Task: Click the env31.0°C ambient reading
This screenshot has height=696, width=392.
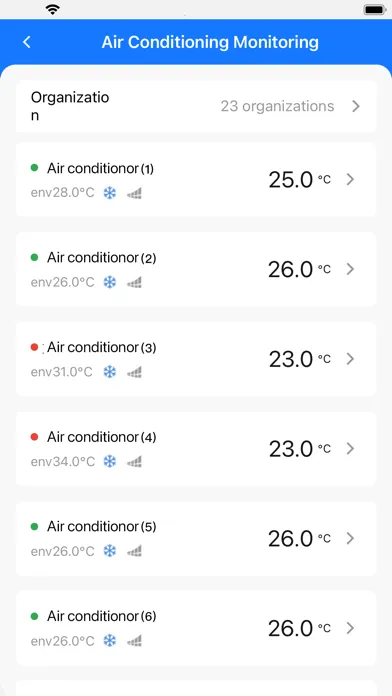Action: [62, 372]
